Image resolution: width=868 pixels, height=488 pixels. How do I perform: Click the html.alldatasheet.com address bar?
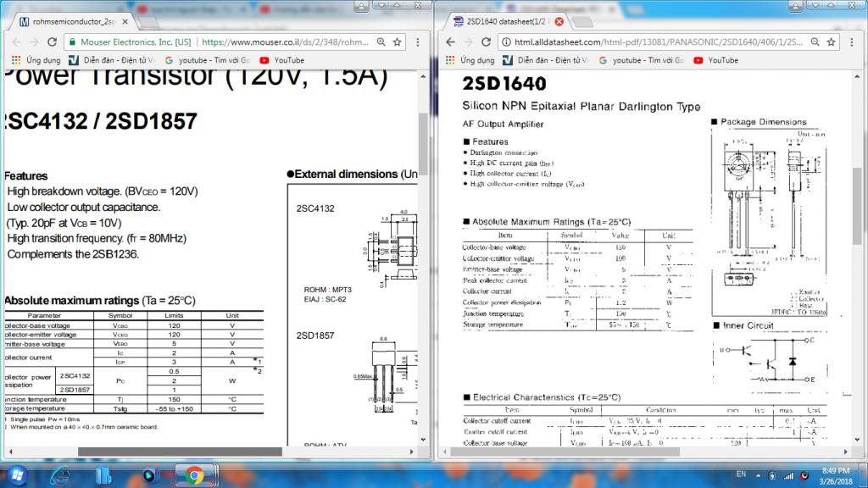coord(659,42)
